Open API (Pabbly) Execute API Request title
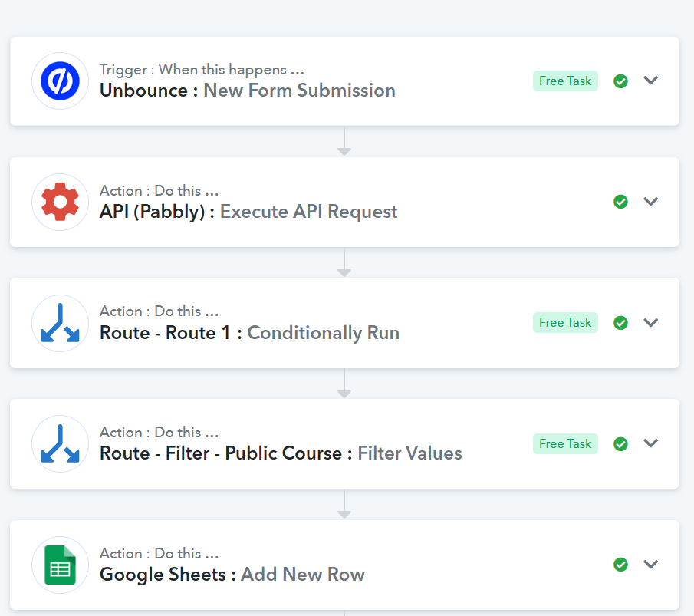Image resolution: width=694 pixels, height=616 pixels. (x=248, y=212)
